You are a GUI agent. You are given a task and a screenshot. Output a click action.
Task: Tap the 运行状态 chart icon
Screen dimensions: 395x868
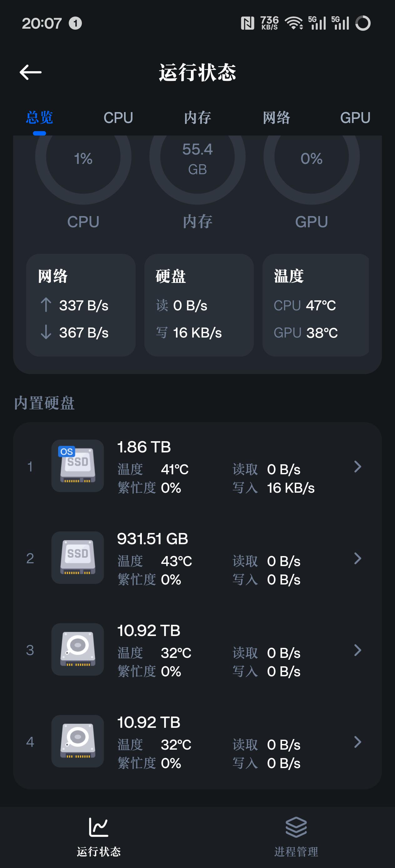point(98,827)
